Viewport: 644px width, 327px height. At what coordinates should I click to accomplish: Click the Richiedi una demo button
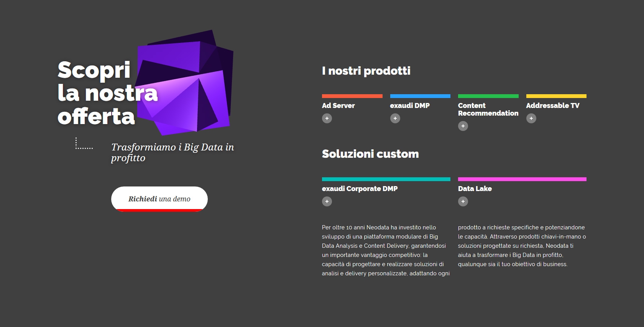coord(159,199)
